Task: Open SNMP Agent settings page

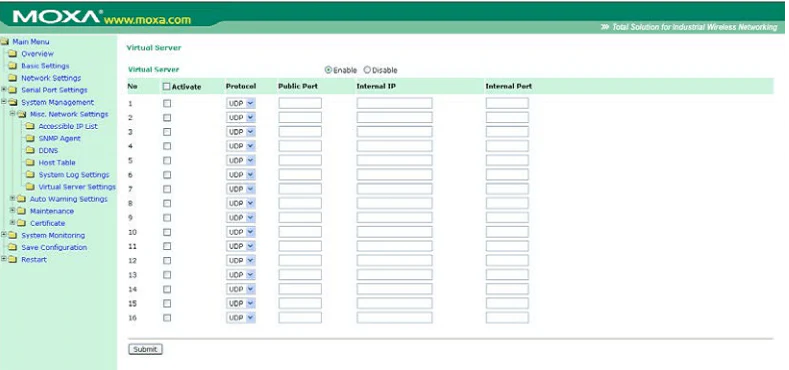Action: [59, 138]
